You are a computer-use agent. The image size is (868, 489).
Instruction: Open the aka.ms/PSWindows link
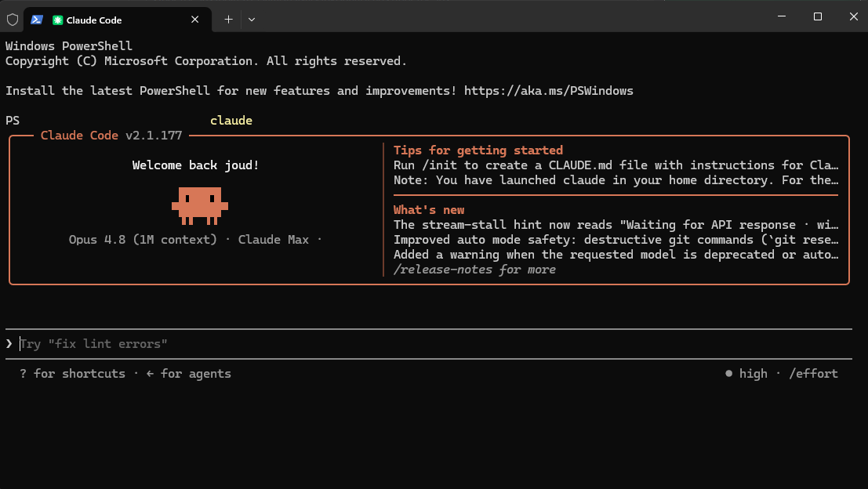549,91
